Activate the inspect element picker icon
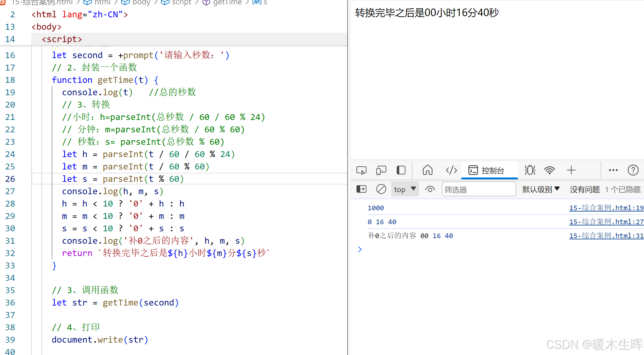The image size is (644, 355). (x=361, y=170)
